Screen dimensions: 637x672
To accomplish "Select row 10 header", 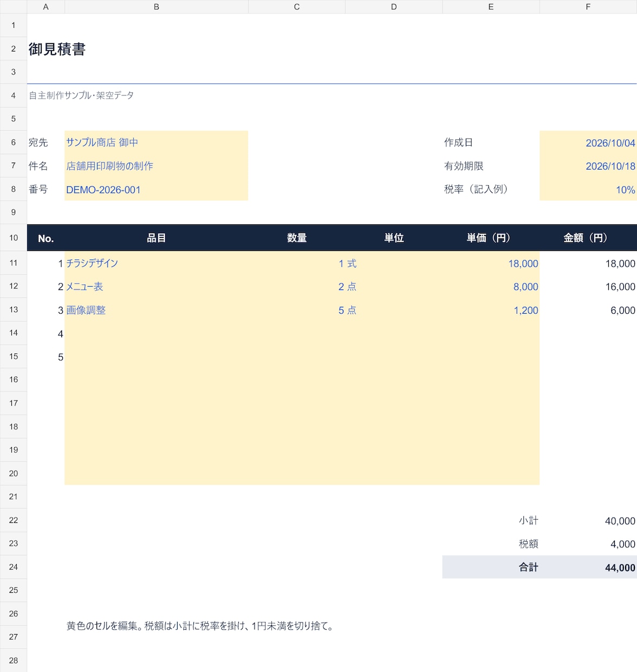I will pos(14,238).
